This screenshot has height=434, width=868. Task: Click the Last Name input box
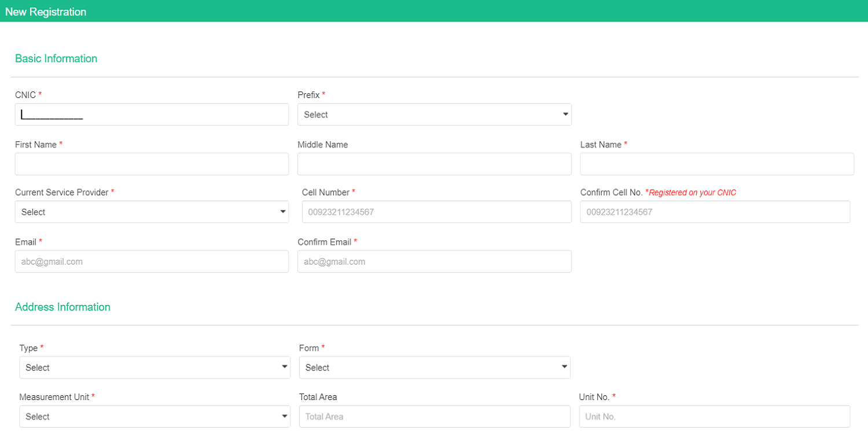pos(717,164)
